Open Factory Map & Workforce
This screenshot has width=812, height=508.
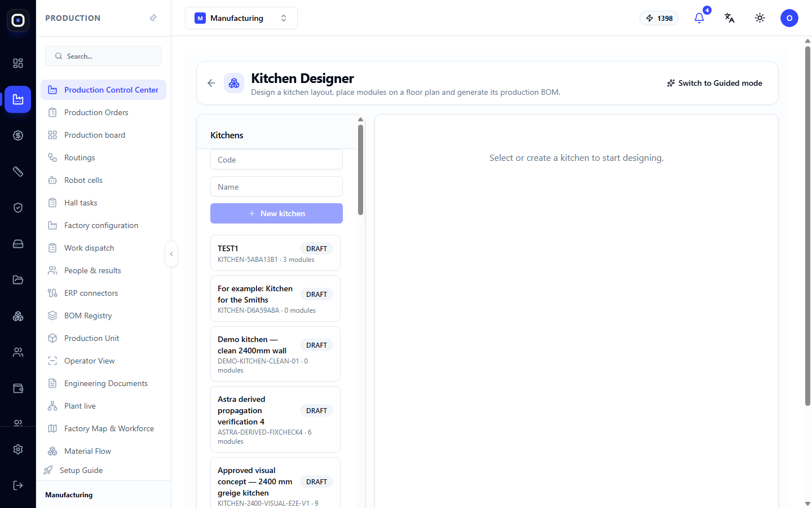(104, 428)
